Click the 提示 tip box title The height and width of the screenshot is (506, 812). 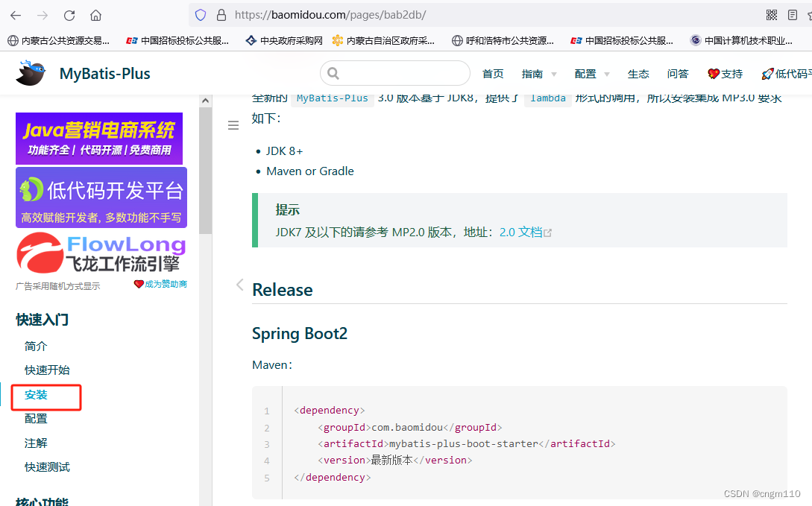(x=287, y=209)
